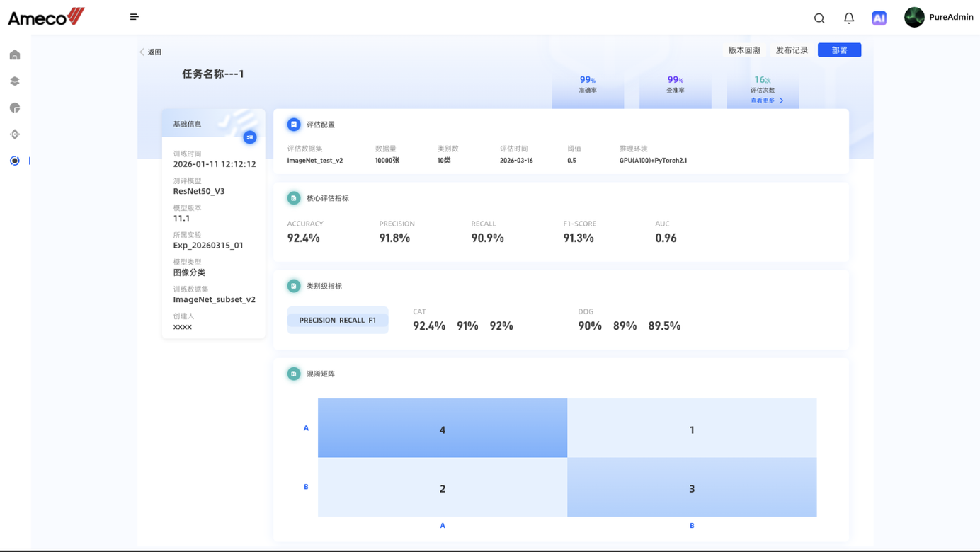980x552 pixels.
Task: Open search with the magnifier icon
Action: coord(819,18)
